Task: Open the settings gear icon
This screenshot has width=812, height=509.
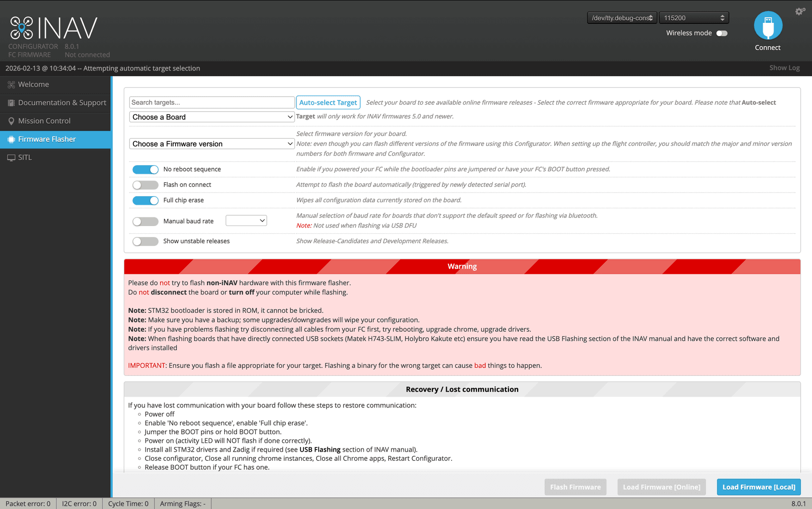Action: (x=800, y=11)
